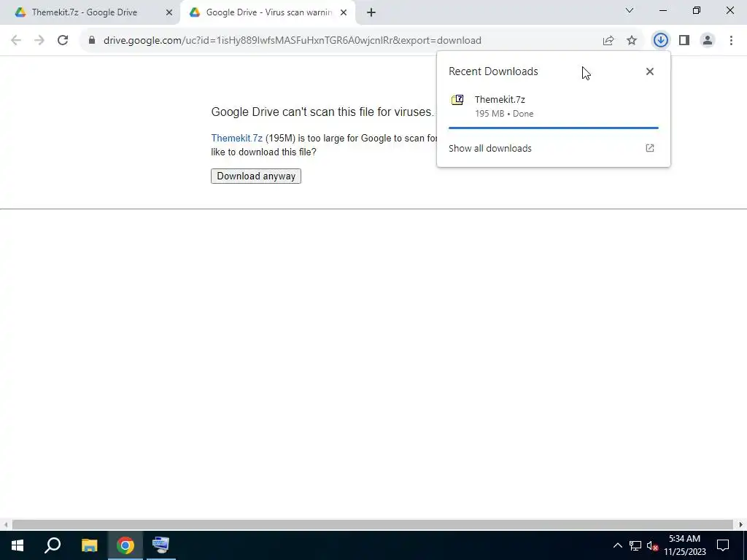Click Show all downloads
747x560 pixels.
coord(489,148)
